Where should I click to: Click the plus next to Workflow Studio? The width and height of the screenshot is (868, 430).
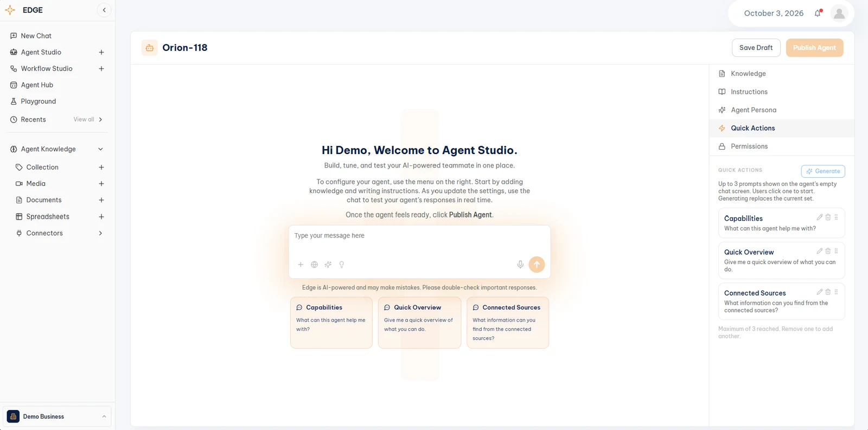click(101, 68)
